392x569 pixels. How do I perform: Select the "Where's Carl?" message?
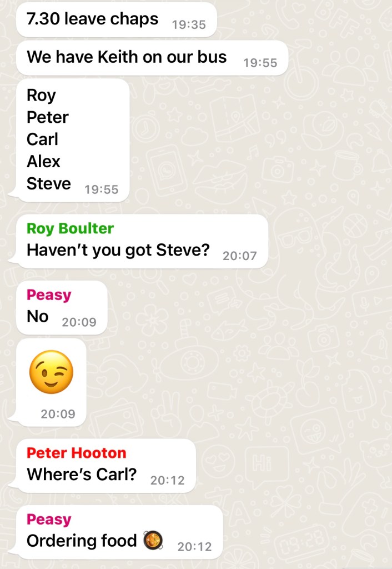106,466
